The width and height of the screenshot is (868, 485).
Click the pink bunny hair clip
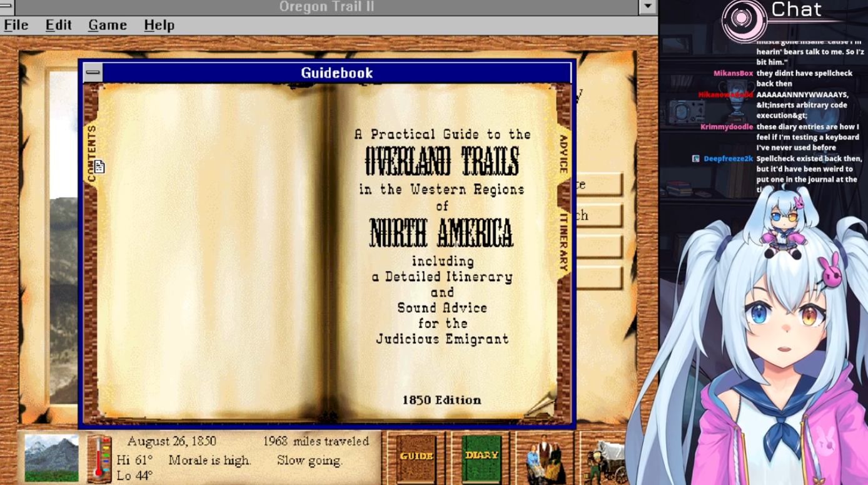click(x=830, y=270)
